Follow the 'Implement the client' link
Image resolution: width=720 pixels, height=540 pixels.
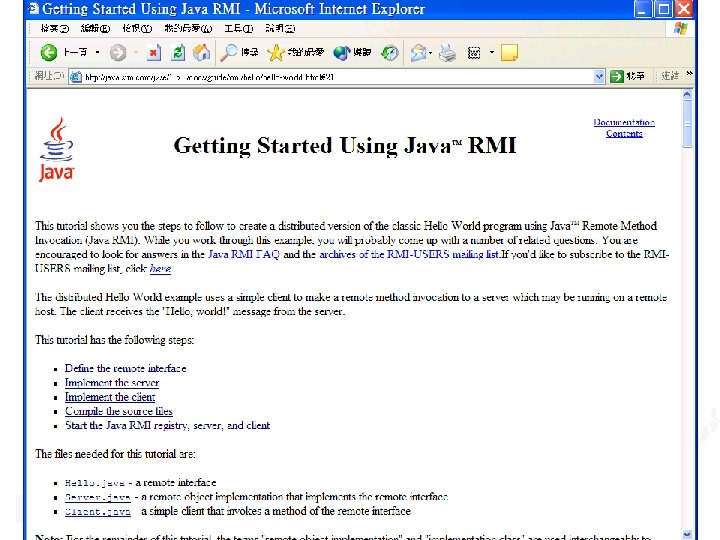tap(110, 397)
